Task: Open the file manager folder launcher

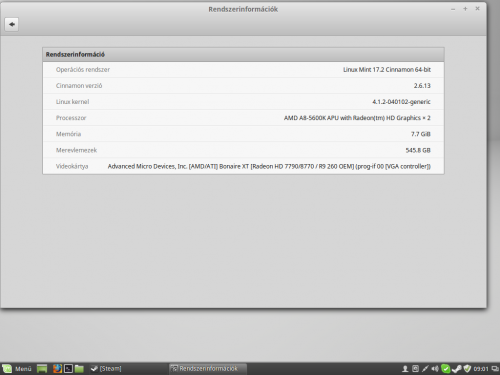Action: pos(79,369)
